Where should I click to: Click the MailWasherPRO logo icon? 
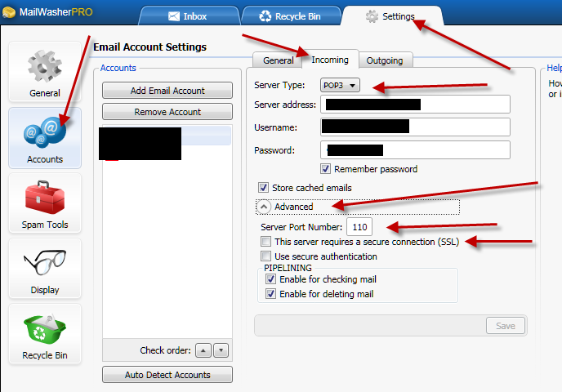(9, 12)
